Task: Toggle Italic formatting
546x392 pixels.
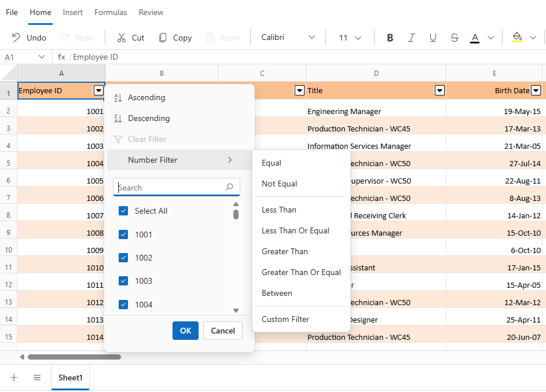Action: click(411, 38)
